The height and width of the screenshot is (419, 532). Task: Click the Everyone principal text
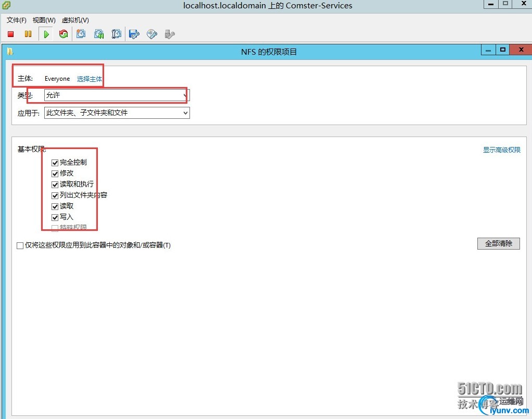coord(57,79)
